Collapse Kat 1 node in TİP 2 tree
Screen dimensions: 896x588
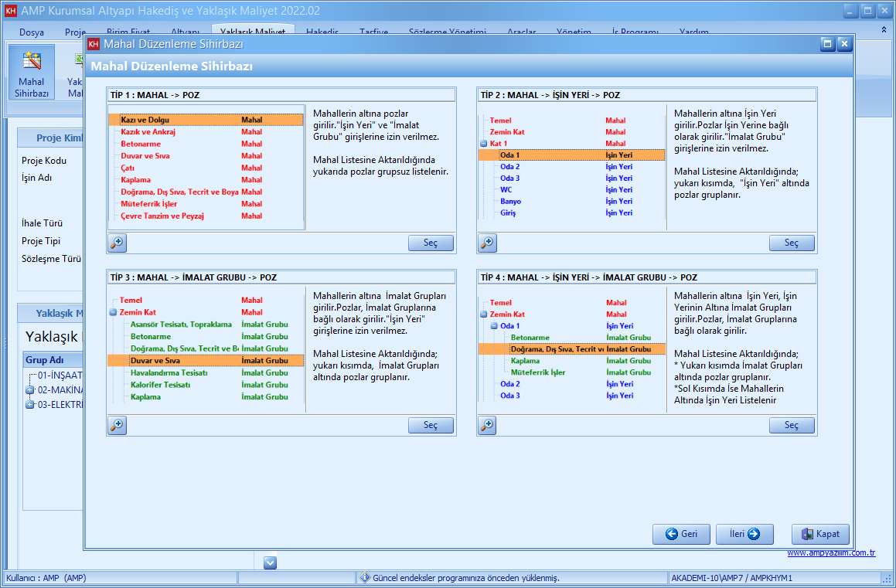483,144
